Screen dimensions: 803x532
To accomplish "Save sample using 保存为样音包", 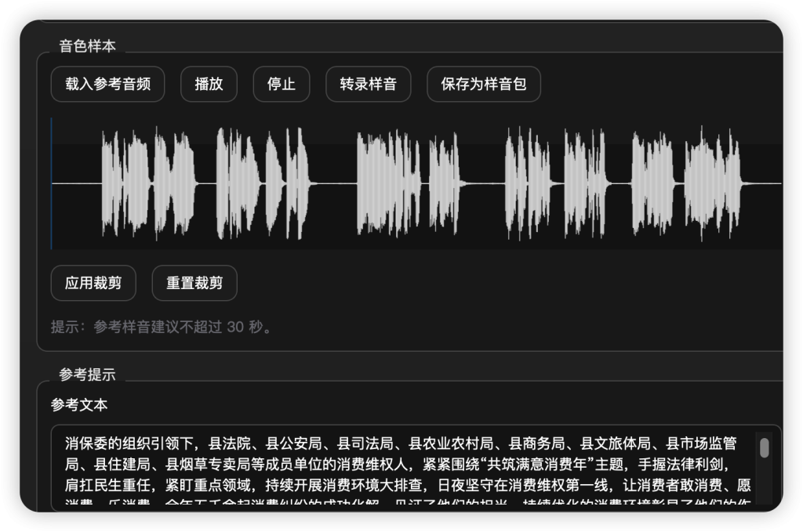I will coord(483,85).
